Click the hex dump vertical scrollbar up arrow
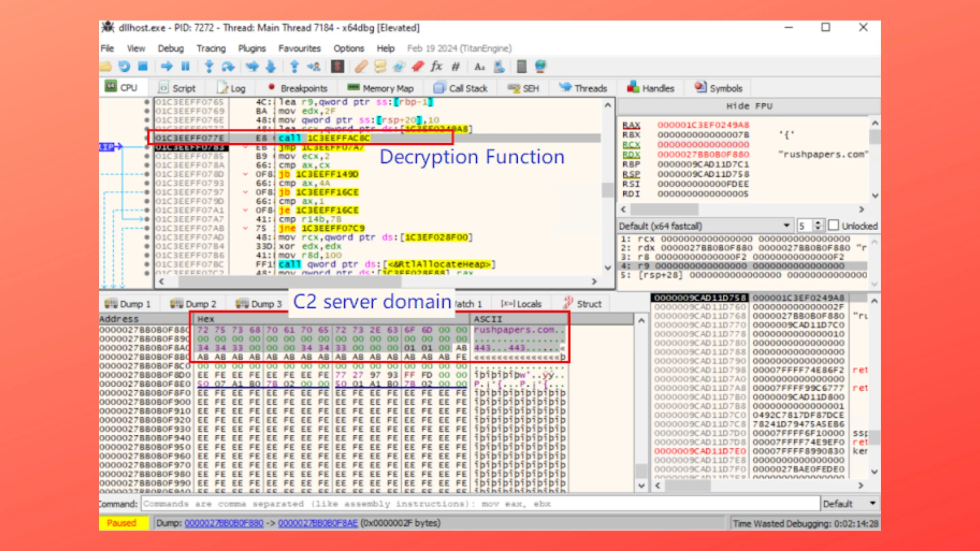Viewport: 980px width, 551px height. coord(641,320)
